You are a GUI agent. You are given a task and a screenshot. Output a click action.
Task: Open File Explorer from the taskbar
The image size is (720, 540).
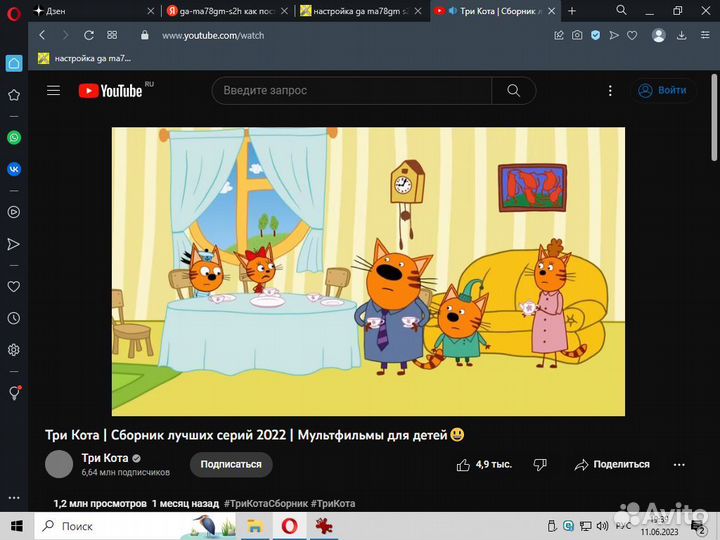[255, 526]
